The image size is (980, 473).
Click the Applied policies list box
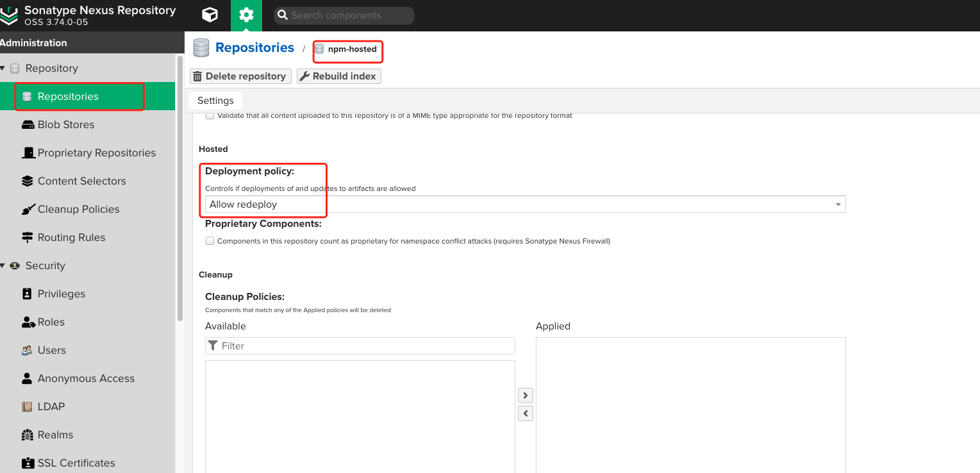click(x=691, y=405)
